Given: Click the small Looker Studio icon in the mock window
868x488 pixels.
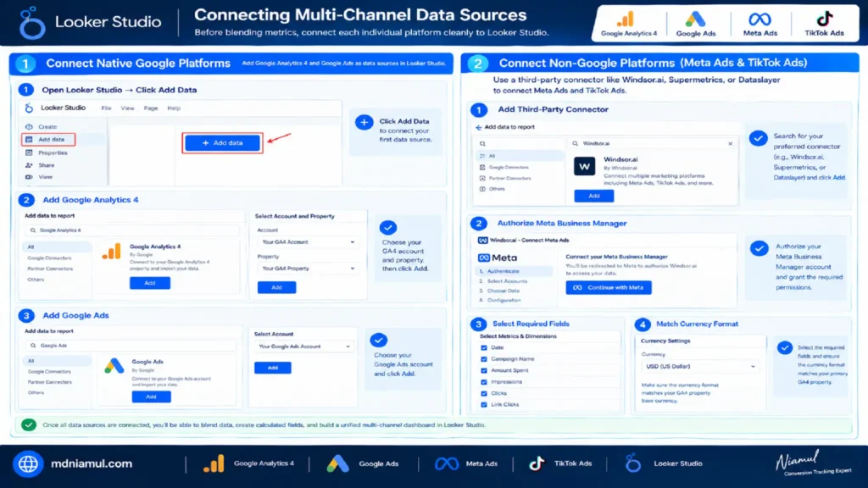Looking at the screenshot, I should (30, 108).
